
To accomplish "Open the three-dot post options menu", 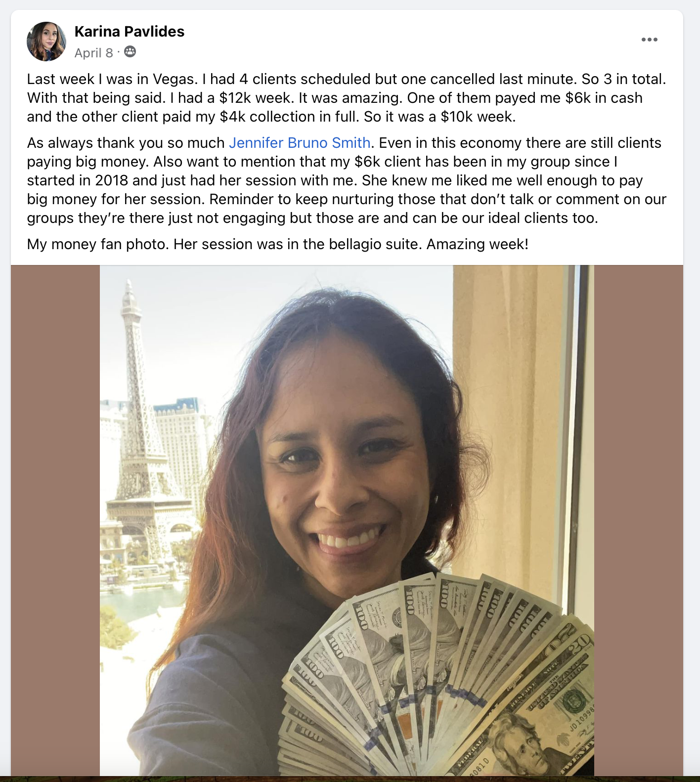I will (x=649, y=40).
